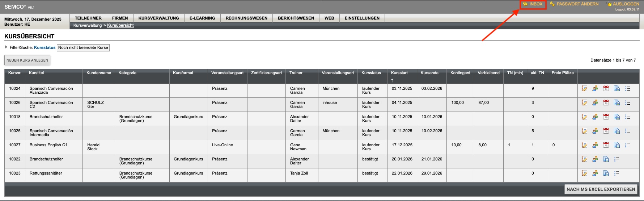Copy course 10022 using document icon
This screenshot has width=644, height=201.
click(606, 159)
